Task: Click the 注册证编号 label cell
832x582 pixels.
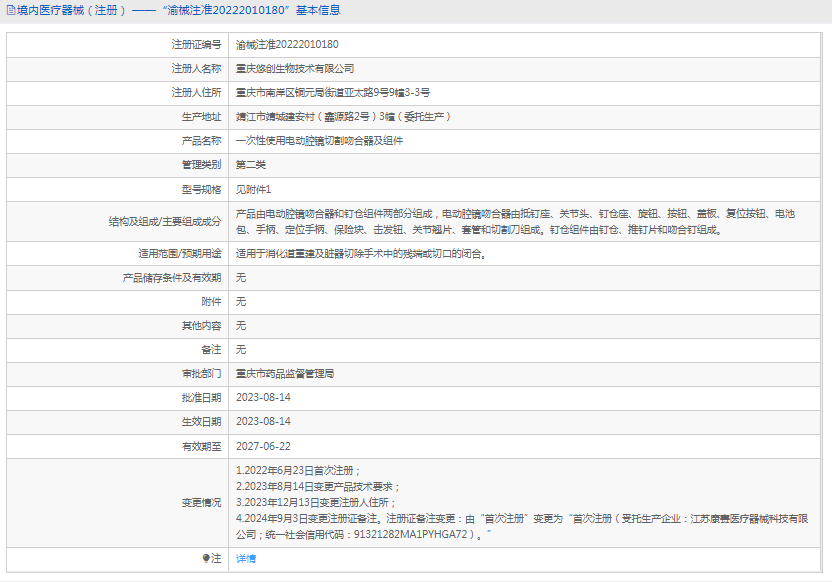Action: 196,45
